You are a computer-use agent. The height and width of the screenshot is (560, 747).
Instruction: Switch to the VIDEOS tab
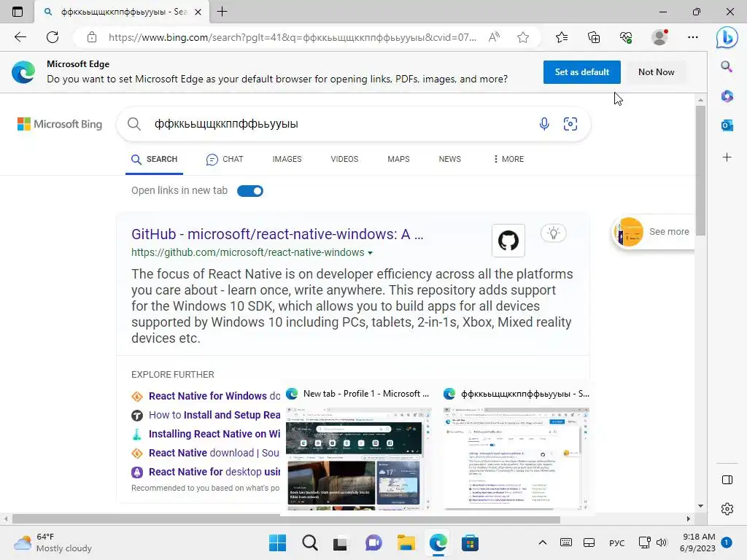point(344,159)
